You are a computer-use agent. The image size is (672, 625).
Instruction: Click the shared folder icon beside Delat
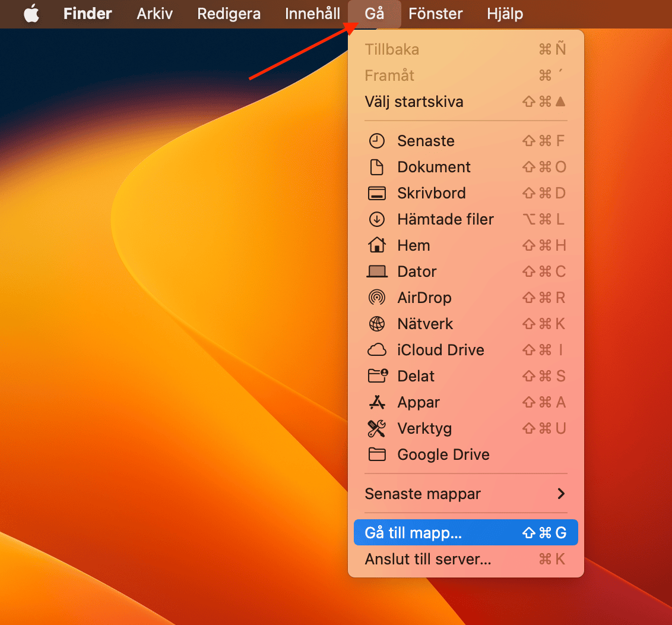[377, 376]
